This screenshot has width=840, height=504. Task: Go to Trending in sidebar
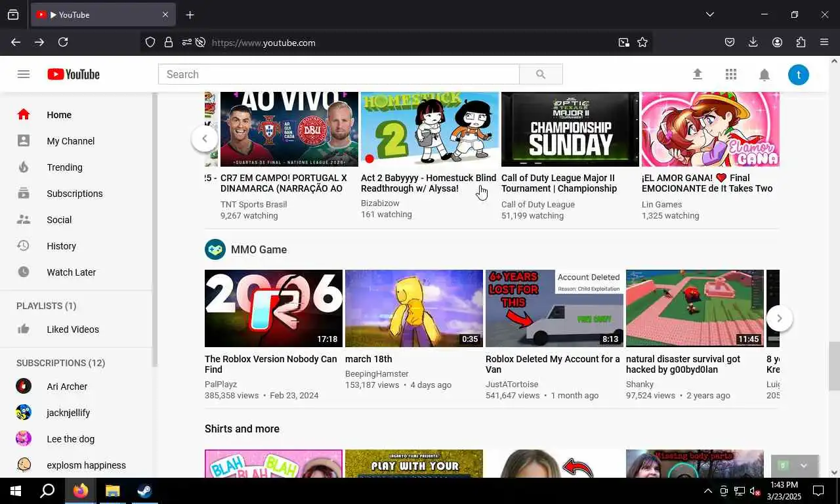76,167
